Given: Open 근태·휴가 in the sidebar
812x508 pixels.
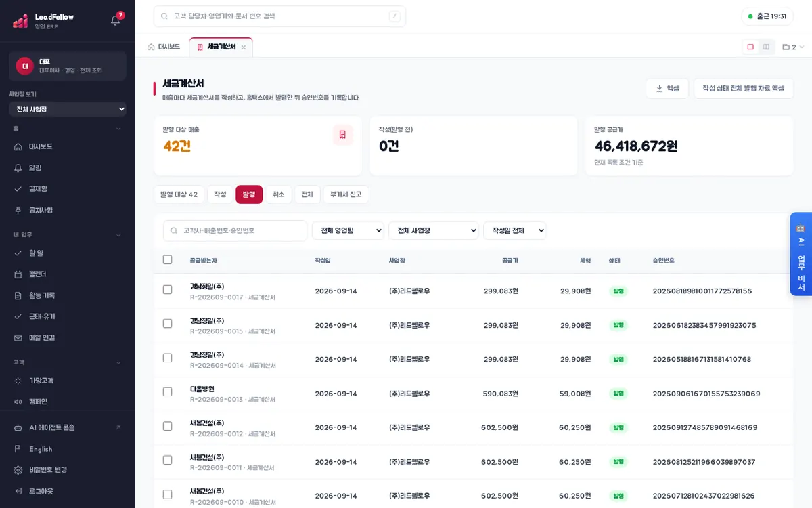Looking at the screenshot, I should pyautogui.click(x=68, y=316).
